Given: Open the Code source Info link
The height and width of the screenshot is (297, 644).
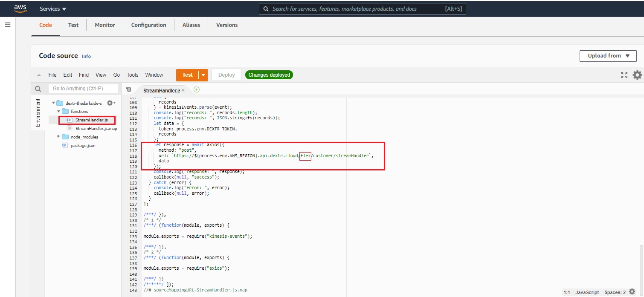Looking at the screenshot, I should click(x=86, y=56).
